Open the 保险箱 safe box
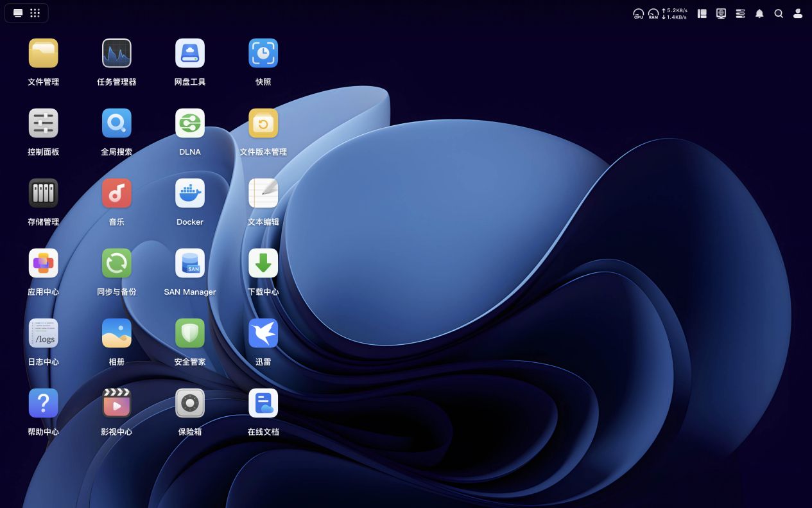812x508 pixels. coord(189,403)
